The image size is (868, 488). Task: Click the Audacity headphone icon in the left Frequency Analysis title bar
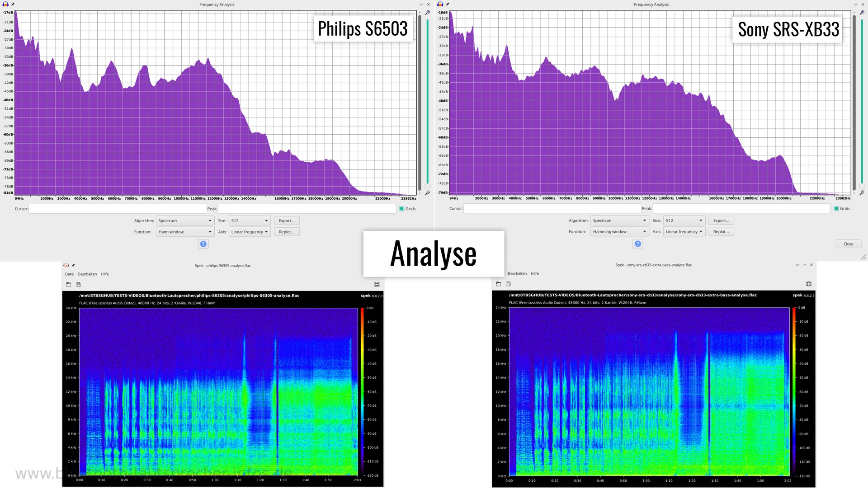click(5, 4)
